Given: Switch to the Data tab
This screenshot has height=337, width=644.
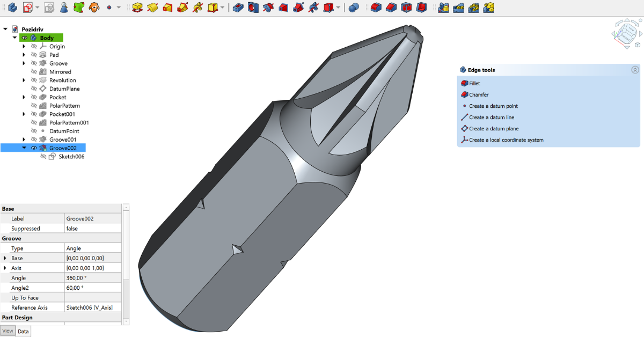Looking at the screenshot, I should pyautogui.click(x=24, y=331).
